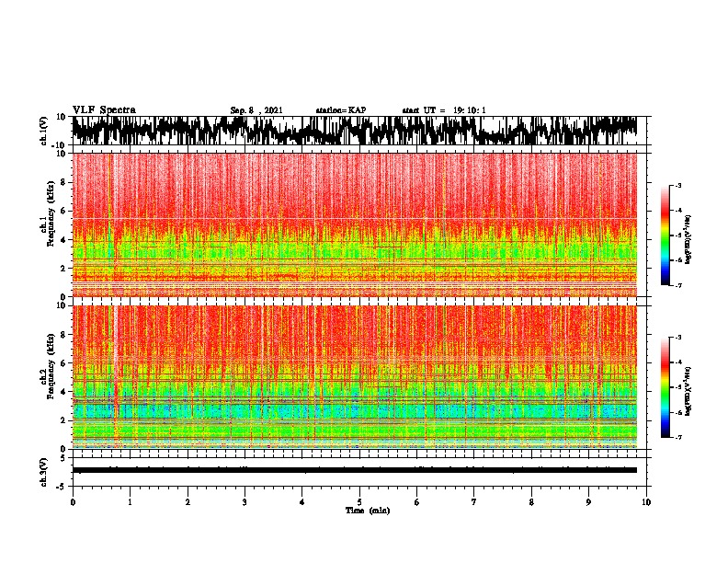Click the log(PSD) label beside ch.2 color bar
The height and width of the screenshot is (563, 728).
coord(688,392)
